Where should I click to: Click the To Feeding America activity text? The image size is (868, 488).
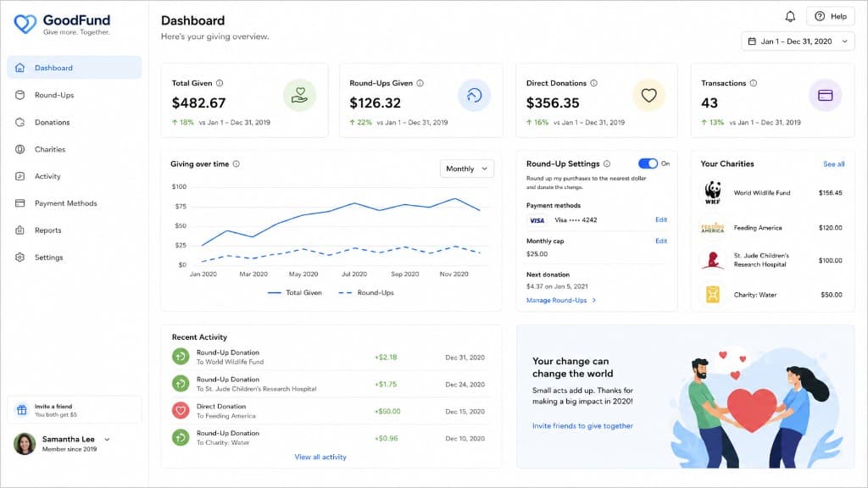225,416
